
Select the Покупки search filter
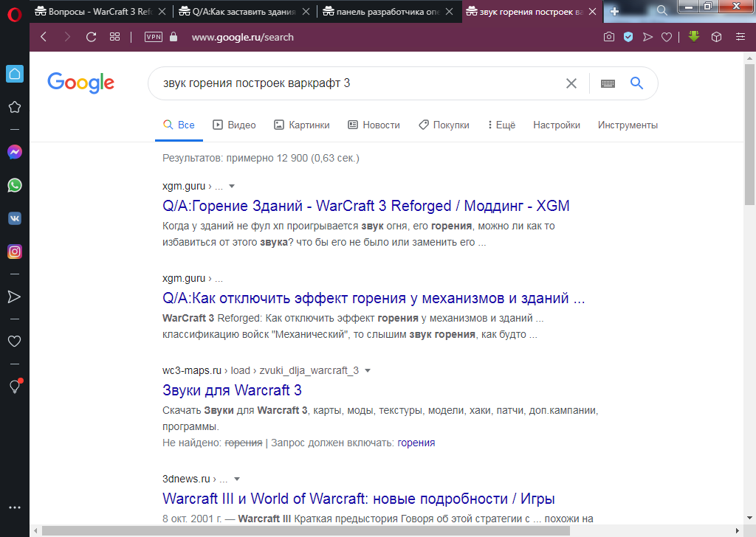(x=444, y=125)
